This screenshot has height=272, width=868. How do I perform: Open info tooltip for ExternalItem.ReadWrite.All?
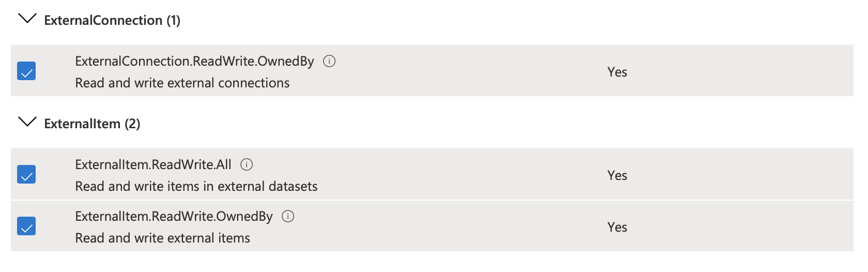tap(247, 164)
